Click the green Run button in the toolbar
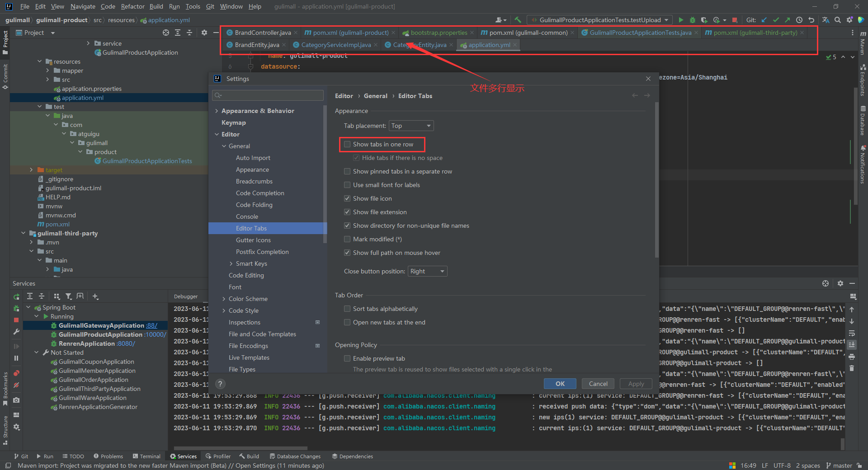 [681, 20]
